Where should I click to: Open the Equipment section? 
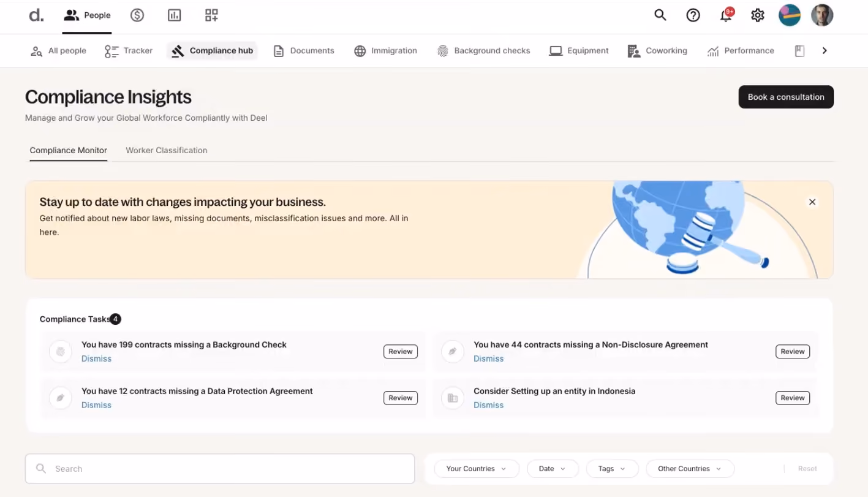(579, 51)
